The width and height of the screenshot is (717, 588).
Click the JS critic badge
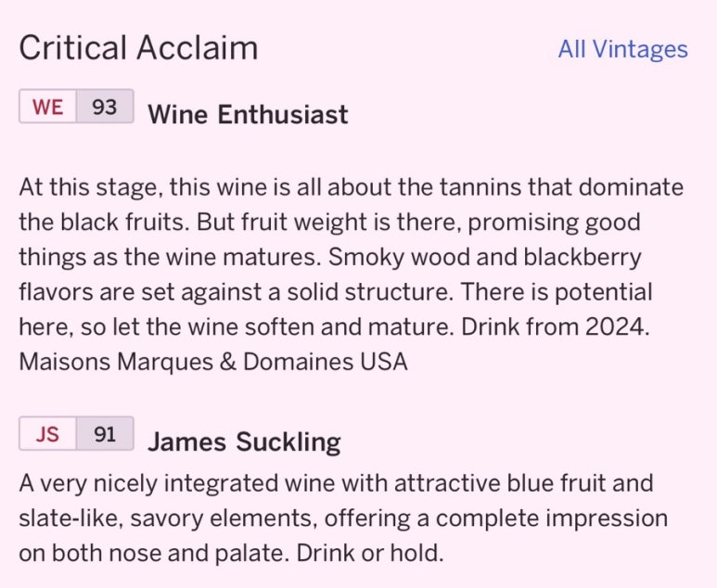47,433
